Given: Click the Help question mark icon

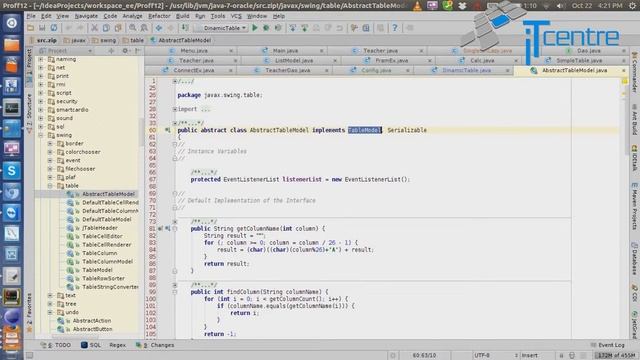Looking at the screenshot, I should pyautogui.click(x=395, y=28).
